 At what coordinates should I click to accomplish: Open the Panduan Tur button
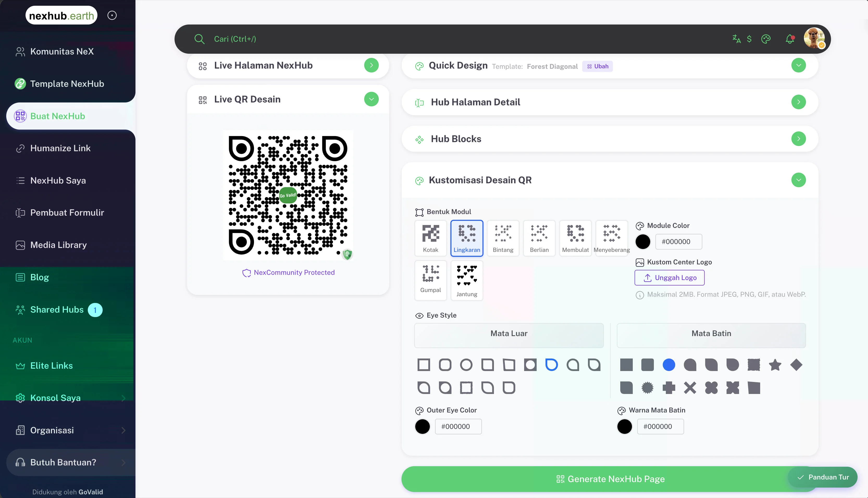(x=823, y=477)
